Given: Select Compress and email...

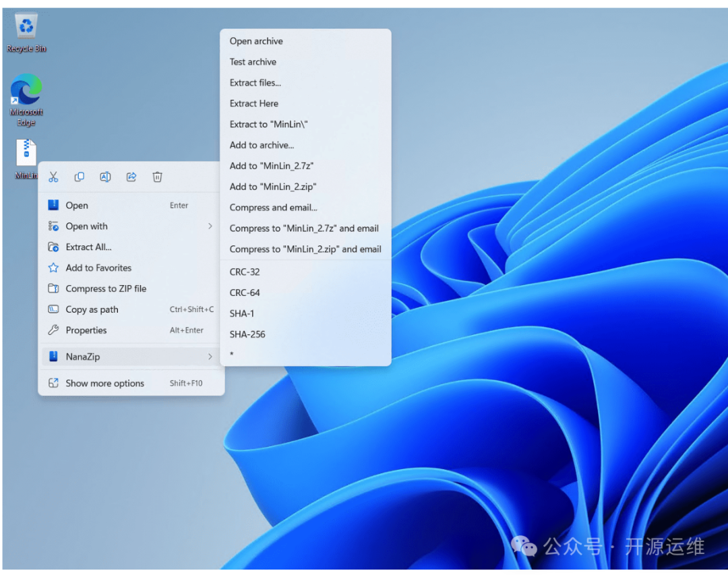Looking at the screenshot, I should 305,208.
